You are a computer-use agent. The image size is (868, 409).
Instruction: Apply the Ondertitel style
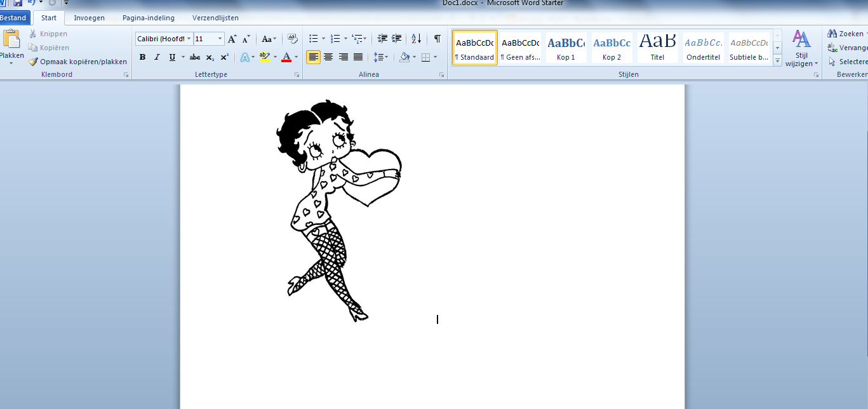pos(703,48)
